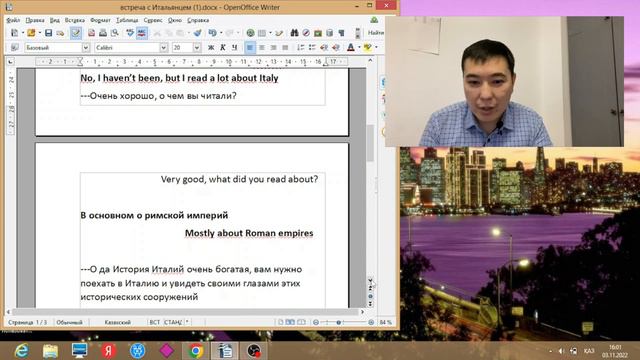640x360 pixels.
Task: Toggle Edit file mode icon
Action: (x=76, y=33)
